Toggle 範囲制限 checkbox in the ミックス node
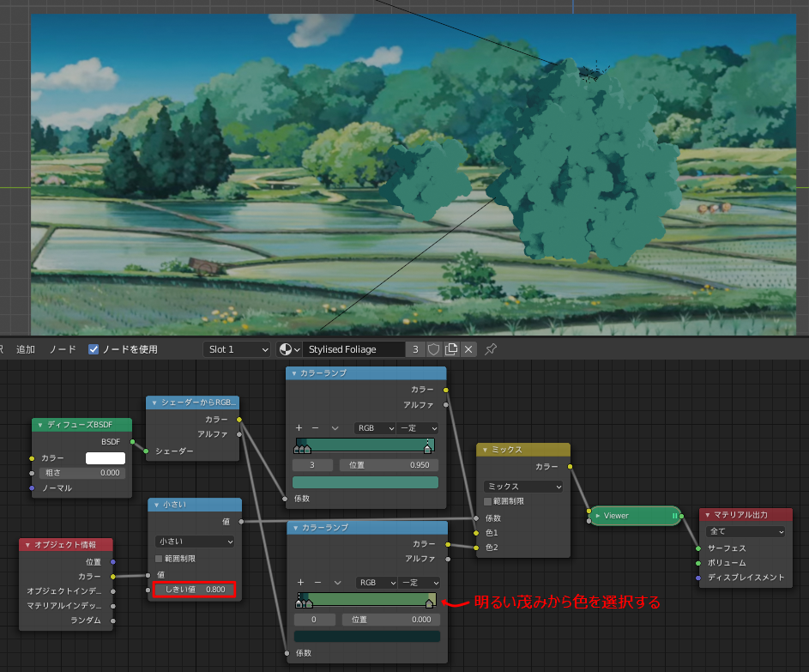The width and height of the screenshot is (809, 672). click(487, 501)
